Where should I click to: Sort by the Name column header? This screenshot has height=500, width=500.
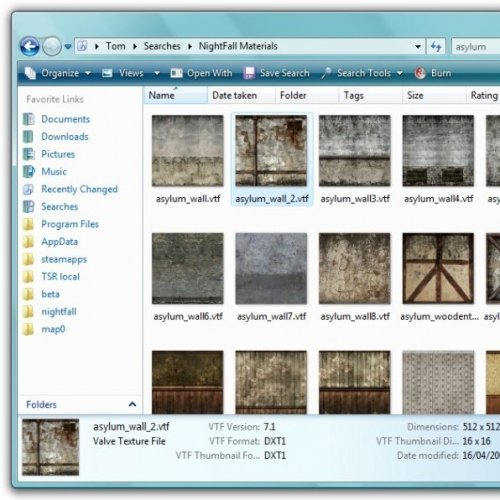coord(175,95)
